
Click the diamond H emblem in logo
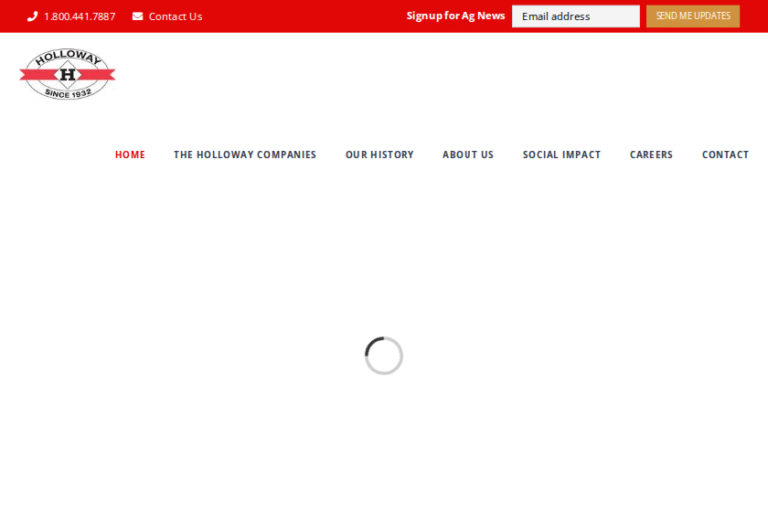click(67, 74)
